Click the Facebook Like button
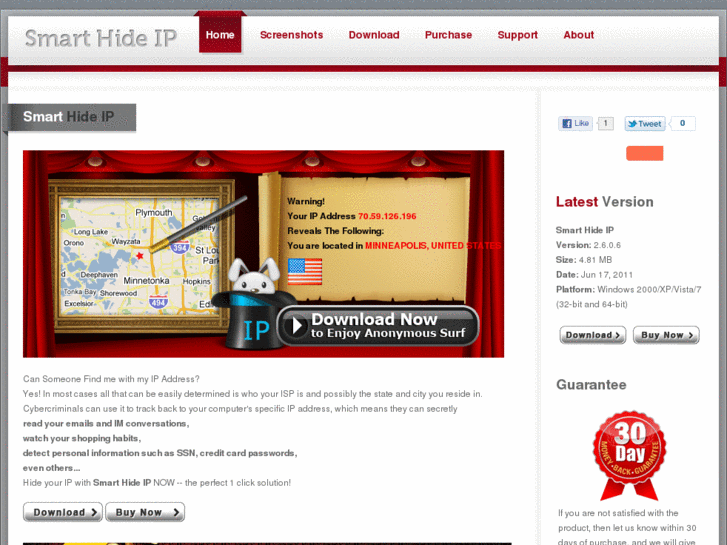This screenshot has height=545, width=727. click(575, 123)
